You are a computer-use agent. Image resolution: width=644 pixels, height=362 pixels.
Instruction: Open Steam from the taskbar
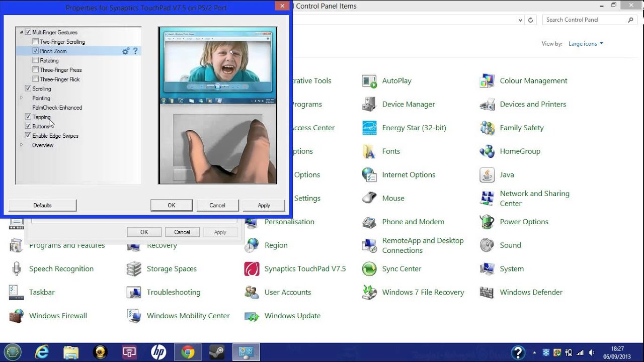pos(217,352)
